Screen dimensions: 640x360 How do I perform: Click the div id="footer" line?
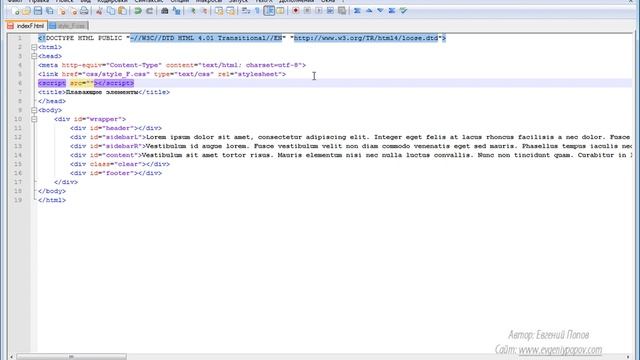pos(116,173)
